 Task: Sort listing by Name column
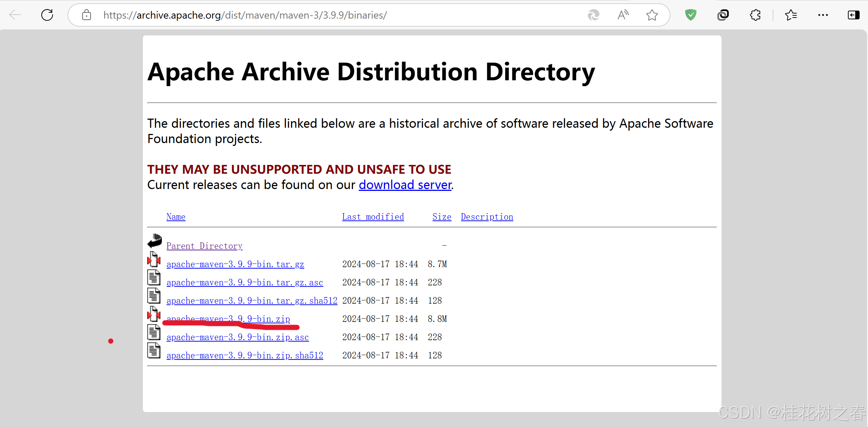point(176,217)
